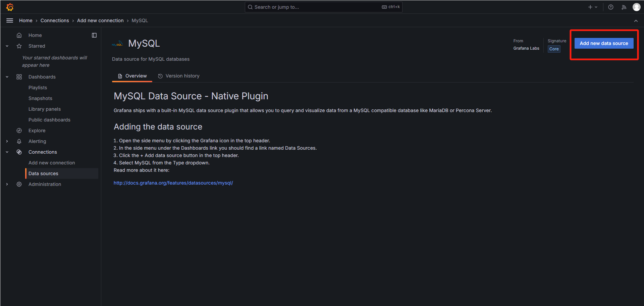This screenshot has height=306, width=644.
Task: Open the help question mark icon
Action: tap(611, 7)
